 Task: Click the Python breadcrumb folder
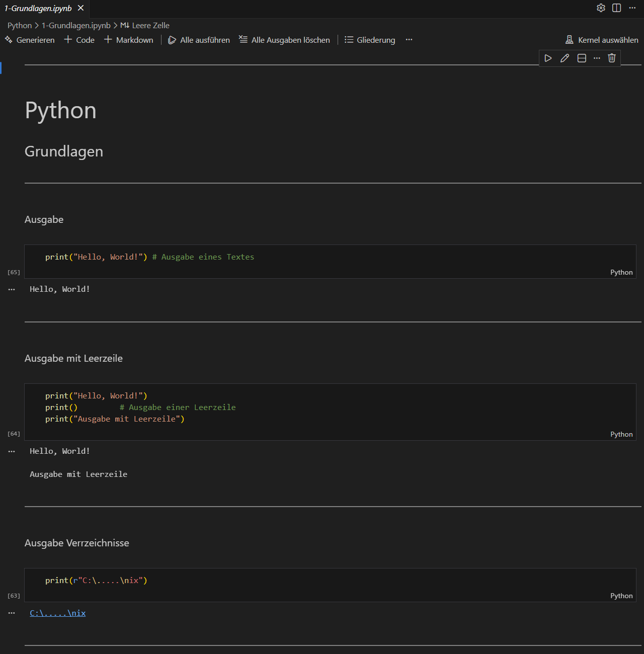20,25
